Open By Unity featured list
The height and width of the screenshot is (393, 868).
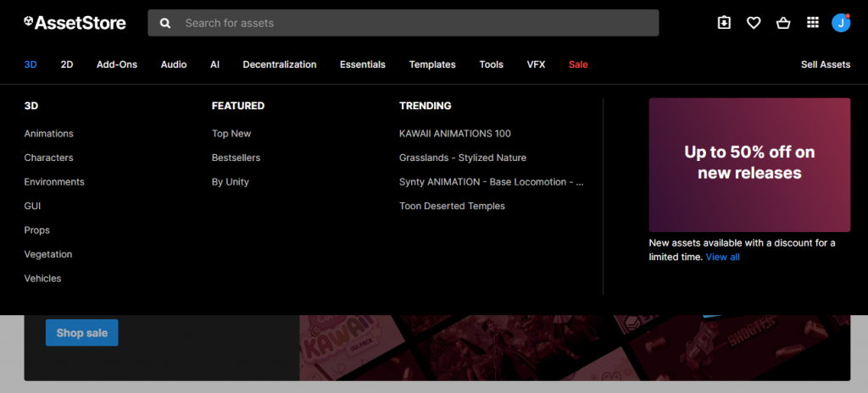point(231,182)
